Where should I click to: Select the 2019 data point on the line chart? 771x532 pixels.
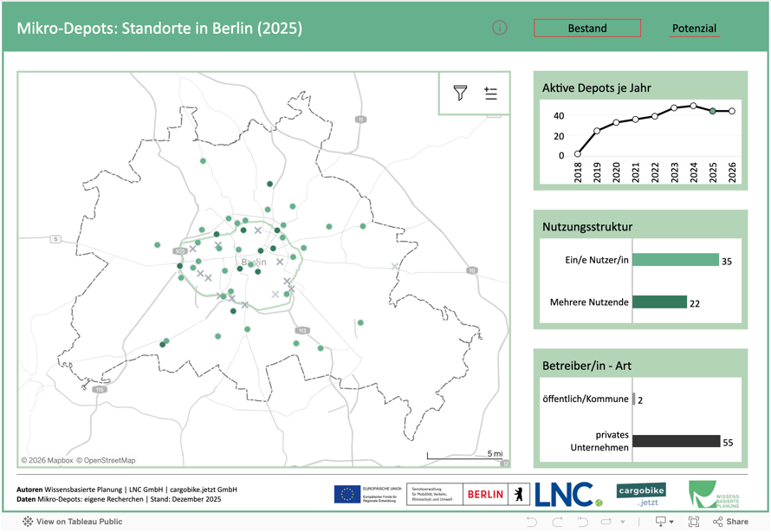(x=597, y=131)
